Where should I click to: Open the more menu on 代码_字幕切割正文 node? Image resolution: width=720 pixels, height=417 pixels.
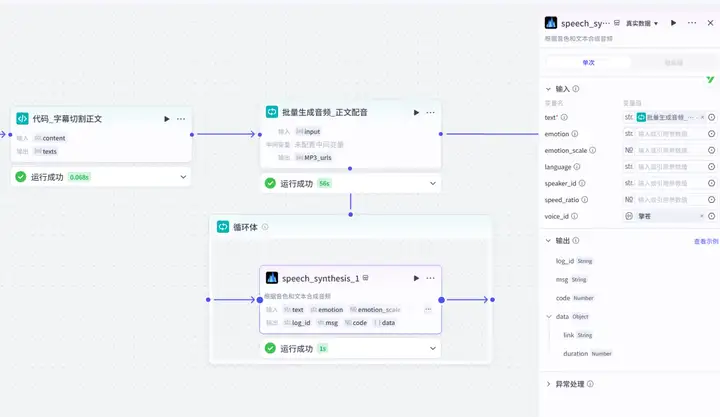[181, 119]
